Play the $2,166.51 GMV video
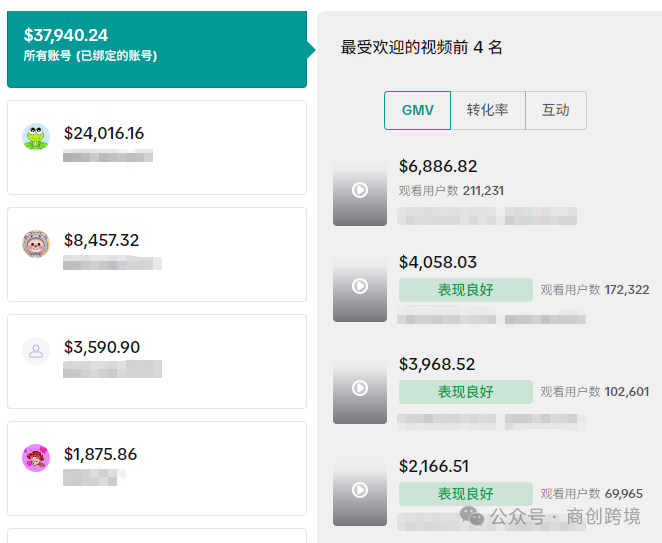Screen dimensions: 662x543 click(x=360, y=490)
